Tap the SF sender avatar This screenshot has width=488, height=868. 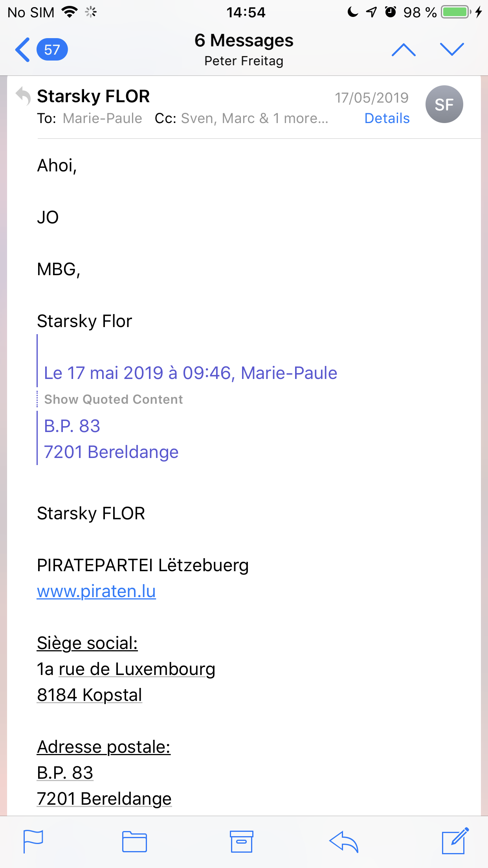(444, 105)
